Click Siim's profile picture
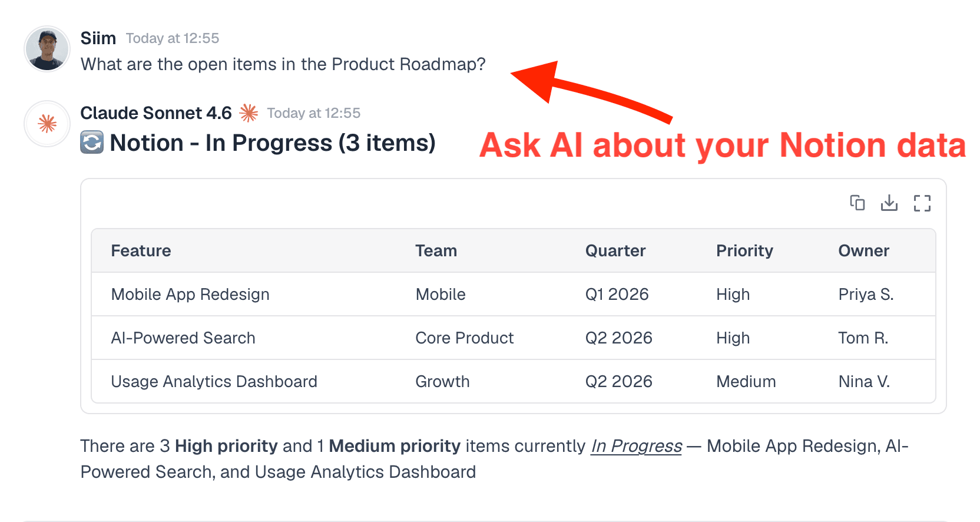The image size is (980, 522). [x=47, y=49]
